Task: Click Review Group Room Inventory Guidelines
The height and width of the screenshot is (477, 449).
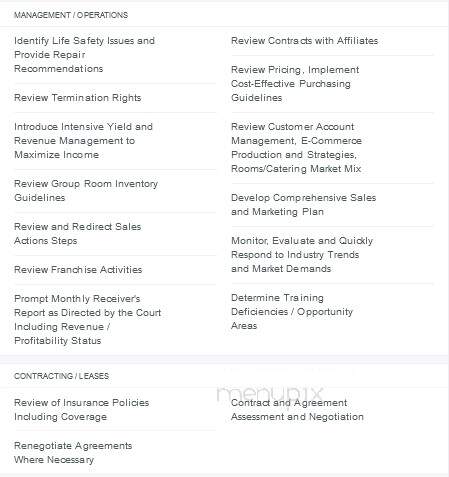Action: coord(86,191)
